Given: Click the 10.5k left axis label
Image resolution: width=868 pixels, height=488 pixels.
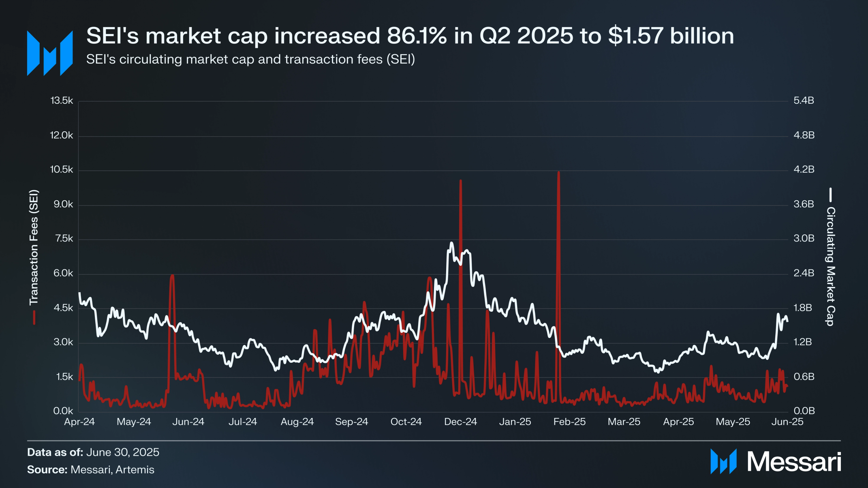Looking at the screenshot, I should pos(62,169).
